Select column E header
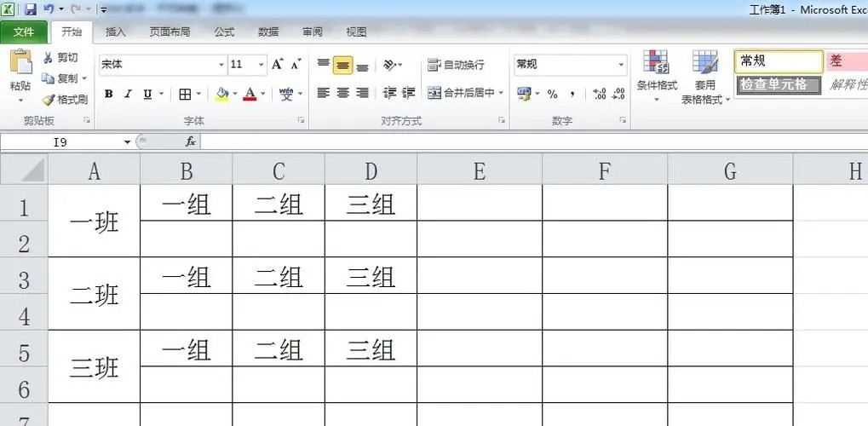Viewport: 868px width, 426px height. pos(480,170)
